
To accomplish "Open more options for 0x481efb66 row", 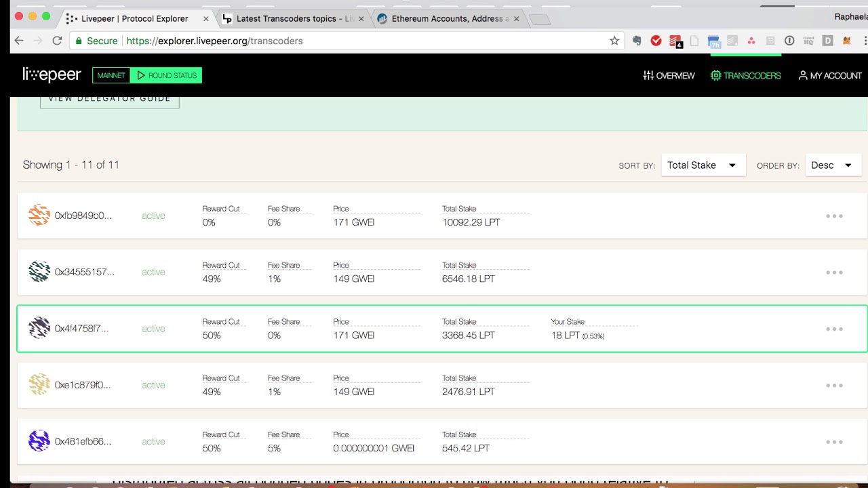I will (x=834, y=442).
